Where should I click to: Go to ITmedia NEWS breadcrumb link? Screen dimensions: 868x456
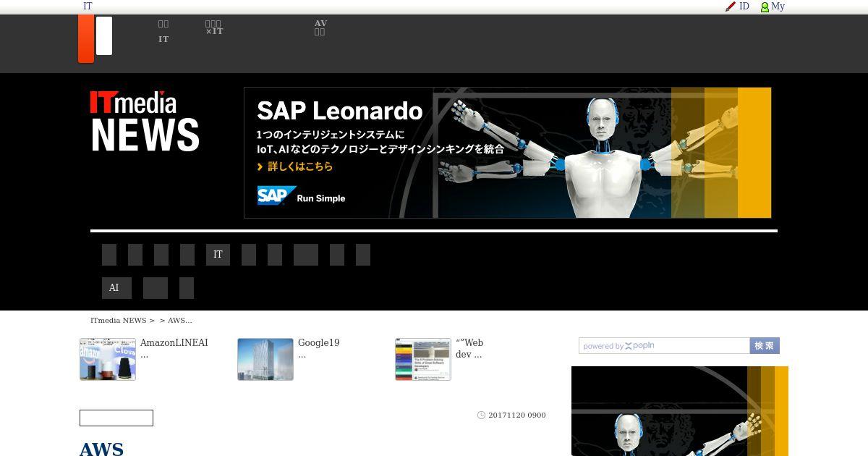coord(119,321)
